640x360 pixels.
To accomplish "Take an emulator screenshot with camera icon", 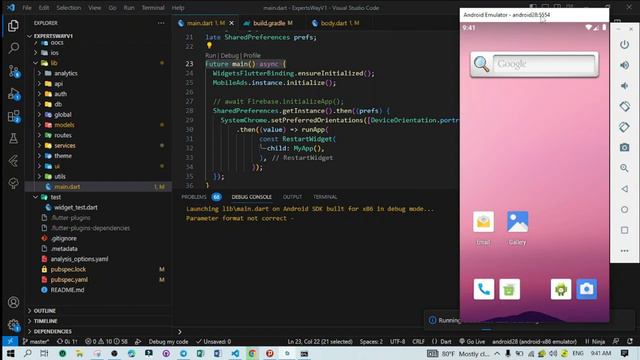I will 624,147.
